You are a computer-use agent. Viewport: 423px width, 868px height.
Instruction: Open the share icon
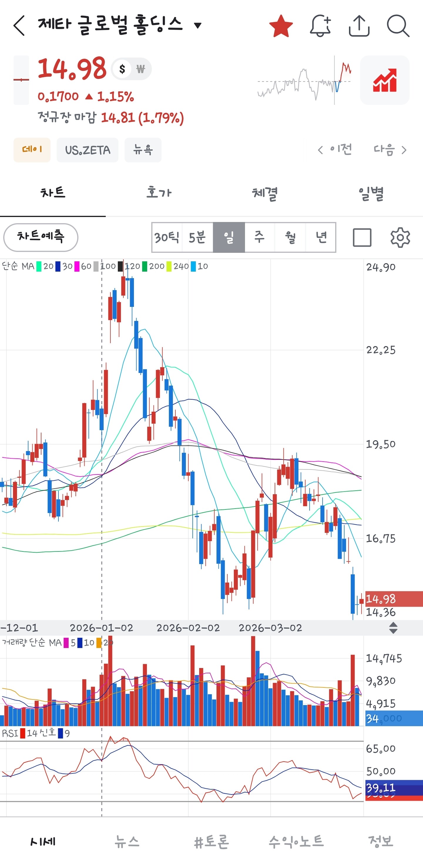[359, 26]
